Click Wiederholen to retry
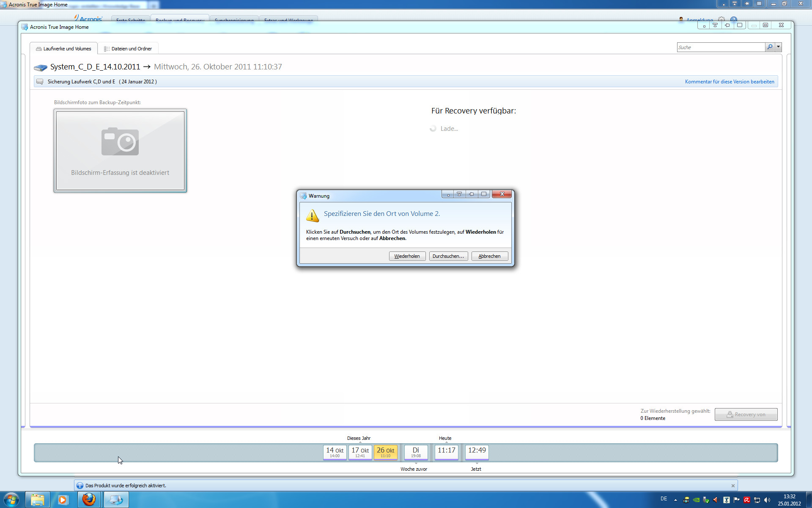 click(407, 256)
